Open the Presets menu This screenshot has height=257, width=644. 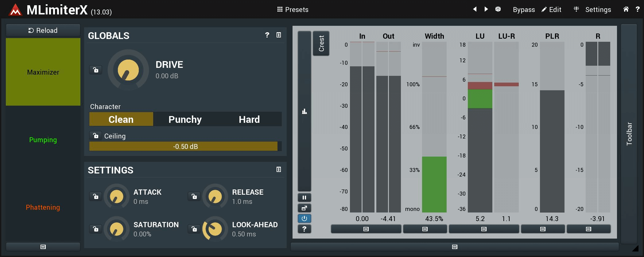pos(293,10)
